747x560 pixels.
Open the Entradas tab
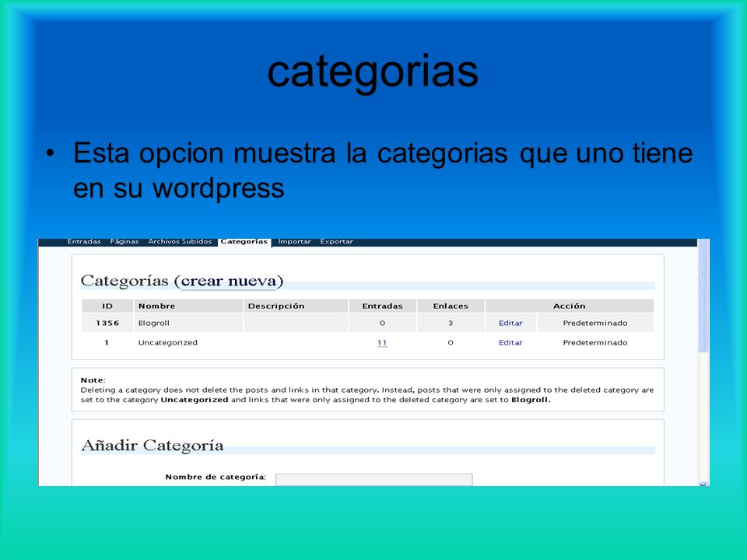[x=84, y=241]
